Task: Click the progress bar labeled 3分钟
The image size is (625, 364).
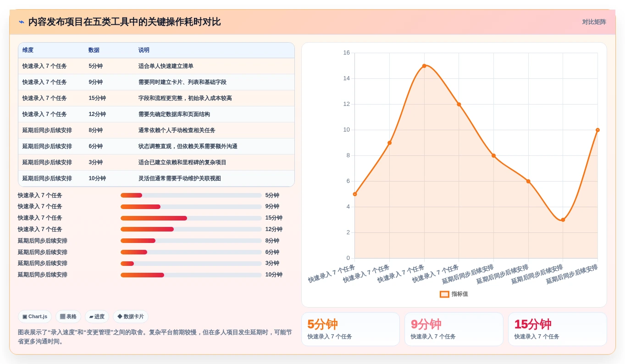Action: coord(191,264)
